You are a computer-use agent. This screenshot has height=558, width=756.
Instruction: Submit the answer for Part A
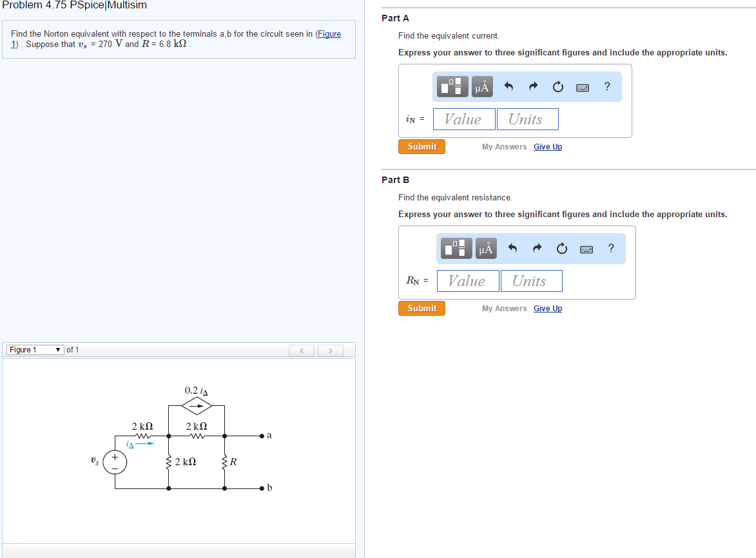click(422, 146)
